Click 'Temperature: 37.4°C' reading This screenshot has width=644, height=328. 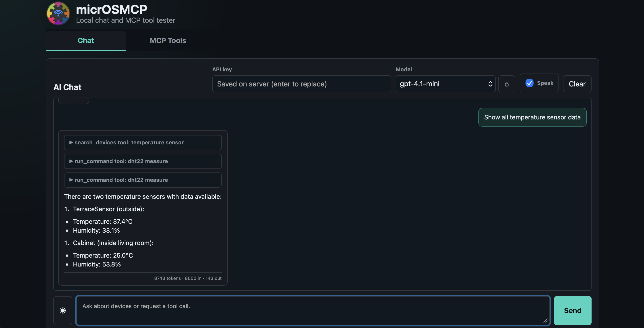pos(103,221)
